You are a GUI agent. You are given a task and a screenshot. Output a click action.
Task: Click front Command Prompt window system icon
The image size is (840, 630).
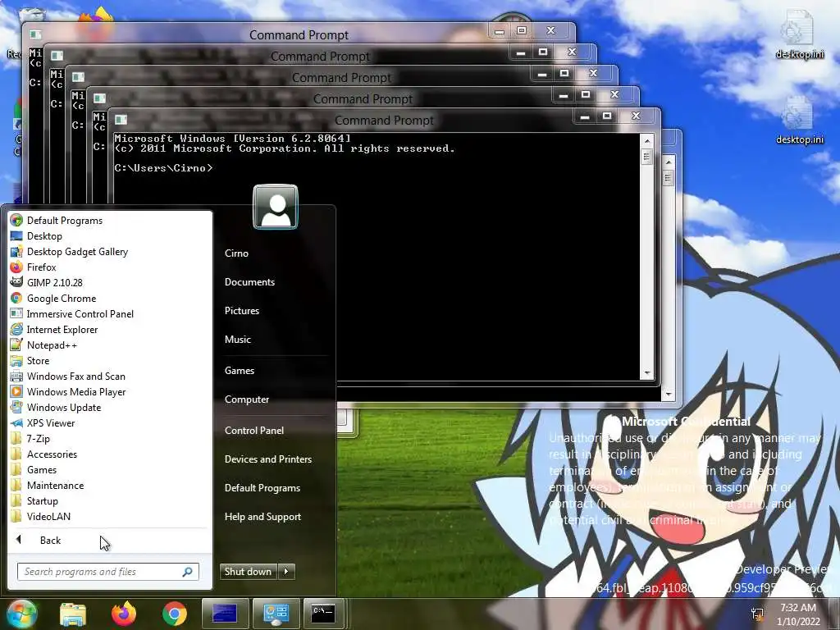tap(121, 120)
